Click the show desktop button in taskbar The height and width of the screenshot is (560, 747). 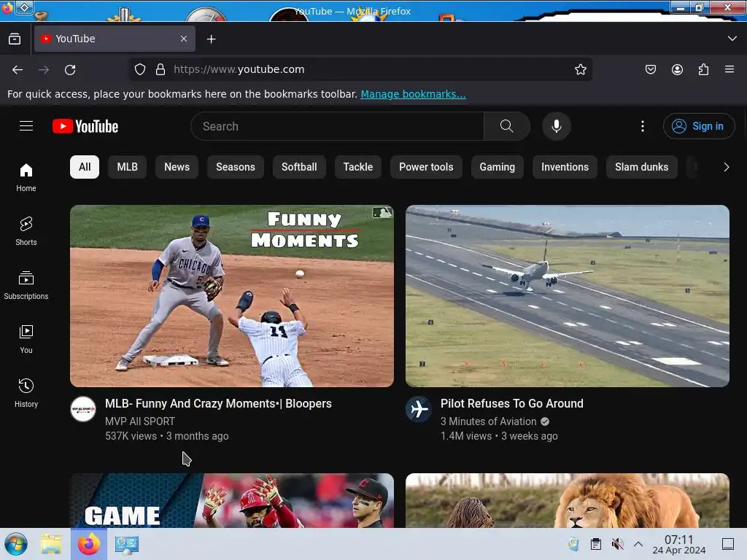coord(728,544)
